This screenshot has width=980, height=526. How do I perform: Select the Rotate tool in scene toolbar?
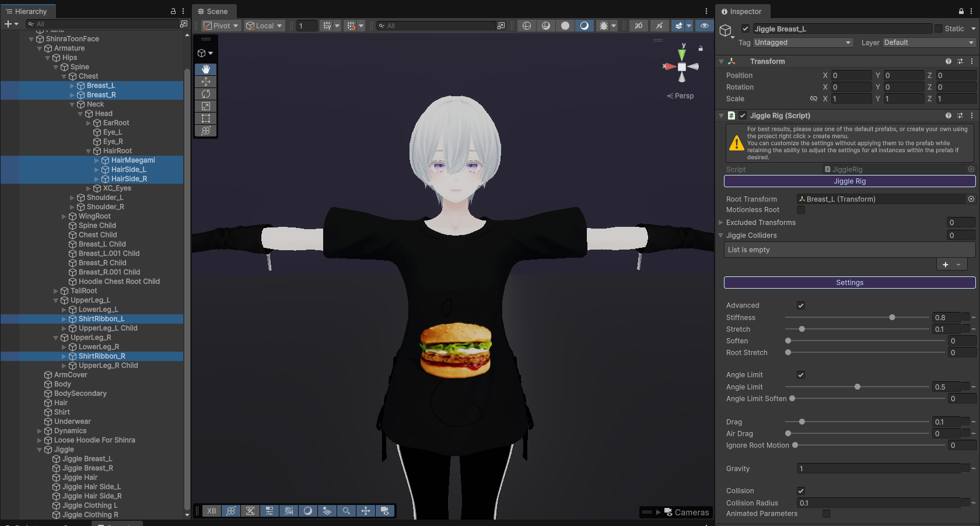click(x=206, y=94)
